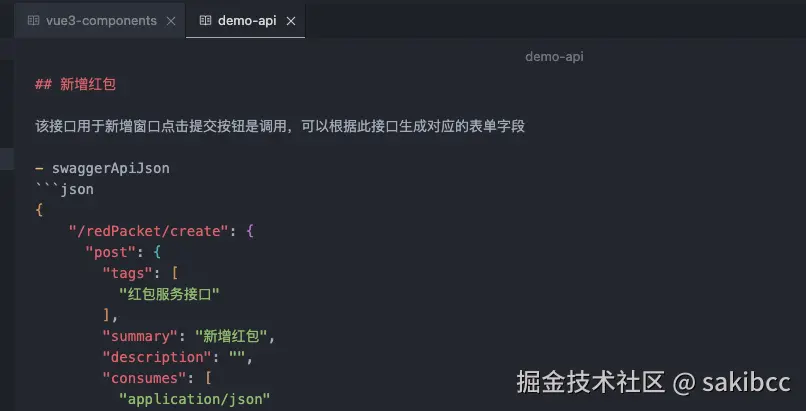Viewport: 806px width, 411px height.
Task: Click the "application/json" string
Action: point(194,400)
